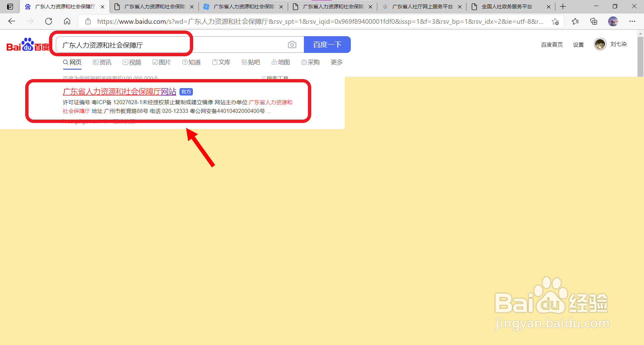The height and width of the screenshot is (345, 644).
Task: Close the 广东省人社厅网上服务平台 tab
Action: coord(460,7)
